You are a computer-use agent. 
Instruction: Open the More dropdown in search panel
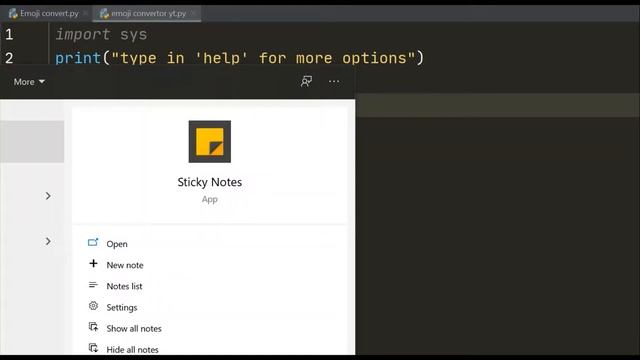point(29,82)
